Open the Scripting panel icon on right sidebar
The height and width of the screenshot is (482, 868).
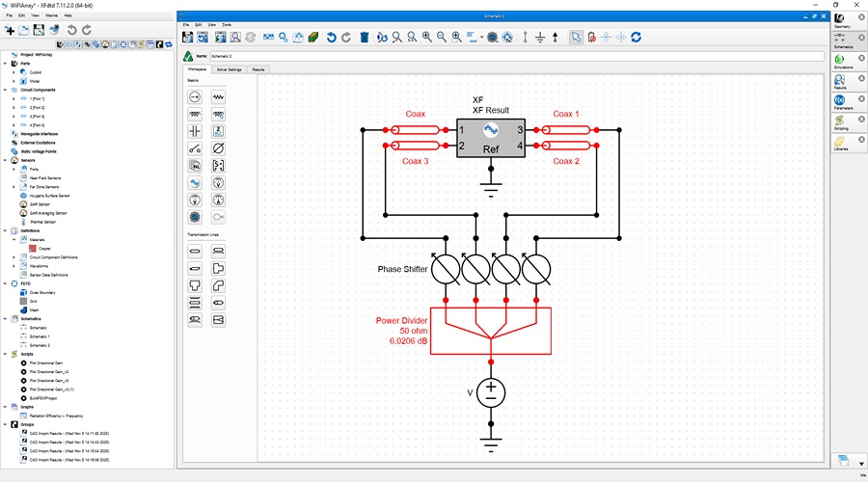841,122
